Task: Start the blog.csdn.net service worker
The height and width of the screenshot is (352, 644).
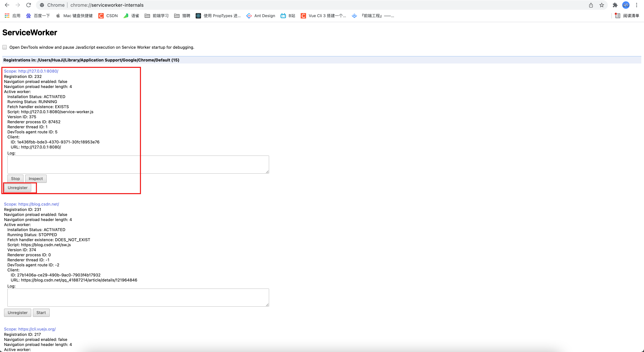Action: coord(41,313)
